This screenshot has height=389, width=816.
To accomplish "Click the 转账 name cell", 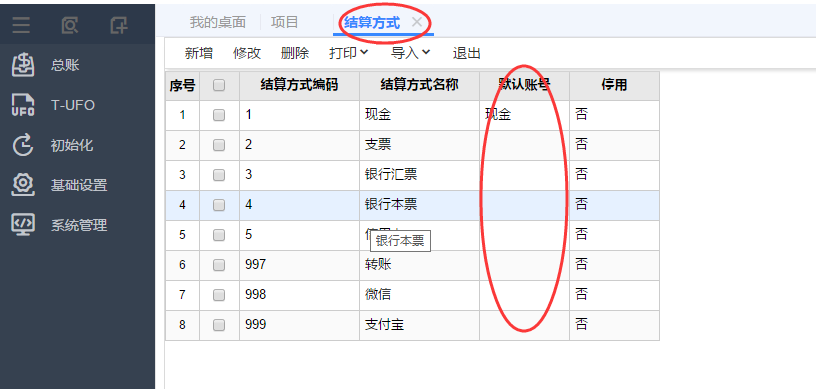I will coord(419,265).
